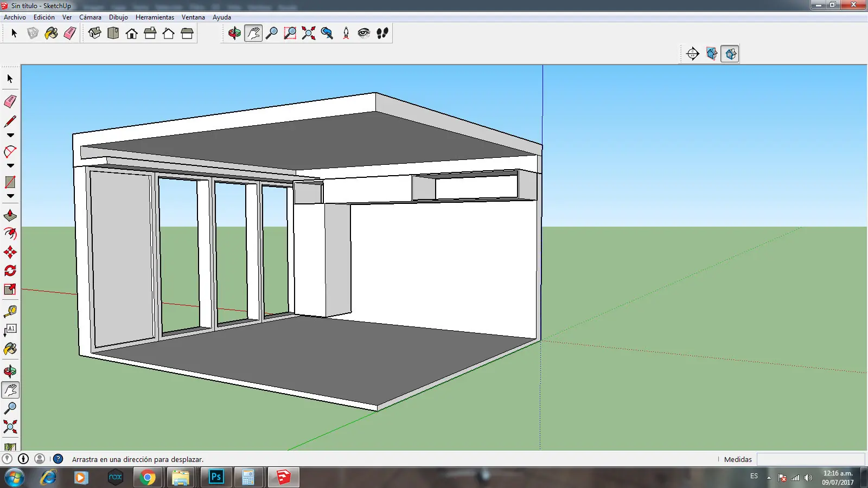This screenshot has width=868, height=488.
Task: Select the Look Around eye tool
Action: point(363,33)
